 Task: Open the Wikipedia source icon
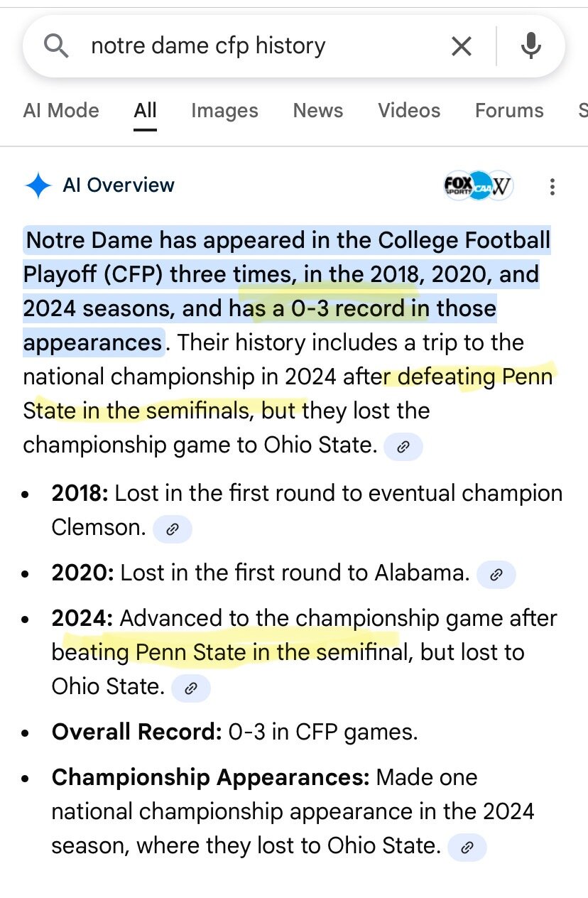coord(501,186)
